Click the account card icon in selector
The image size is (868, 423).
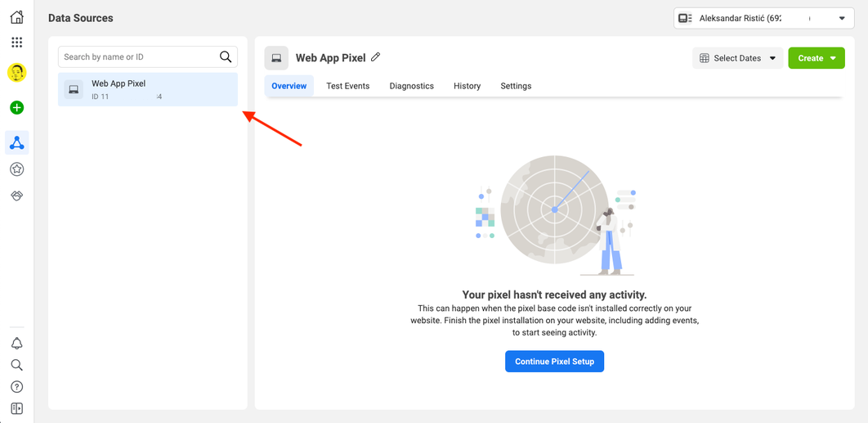685,18
